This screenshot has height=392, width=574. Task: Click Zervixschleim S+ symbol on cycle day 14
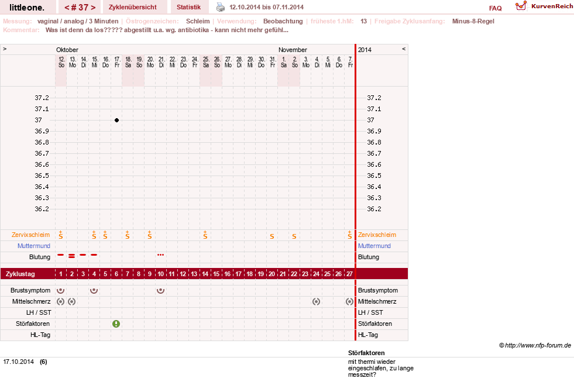pos(205,235)
